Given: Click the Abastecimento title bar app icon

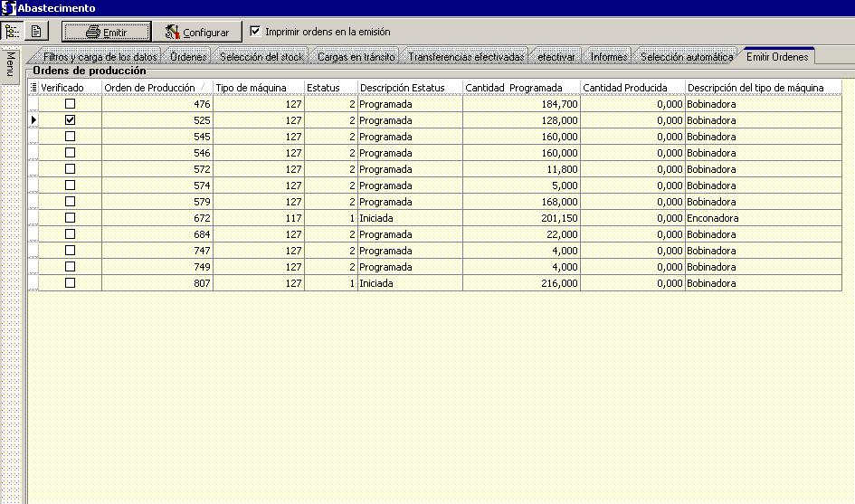Looking at the screenshot, I should [8, 8].
